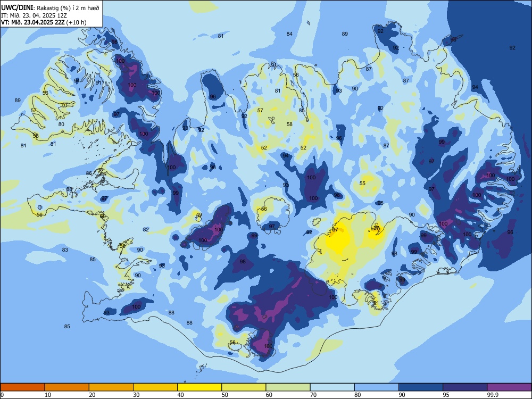This screenshot has width=532, height=399.
Task: Click the navy 95–99.9 legend swatch
Action: 465,387
